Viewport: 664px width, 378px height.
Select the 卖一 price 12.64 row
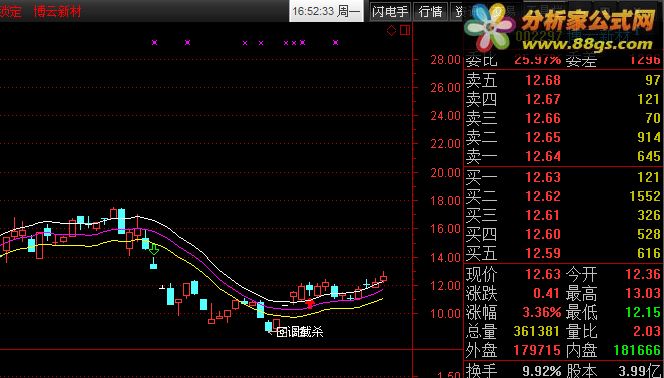564,157
